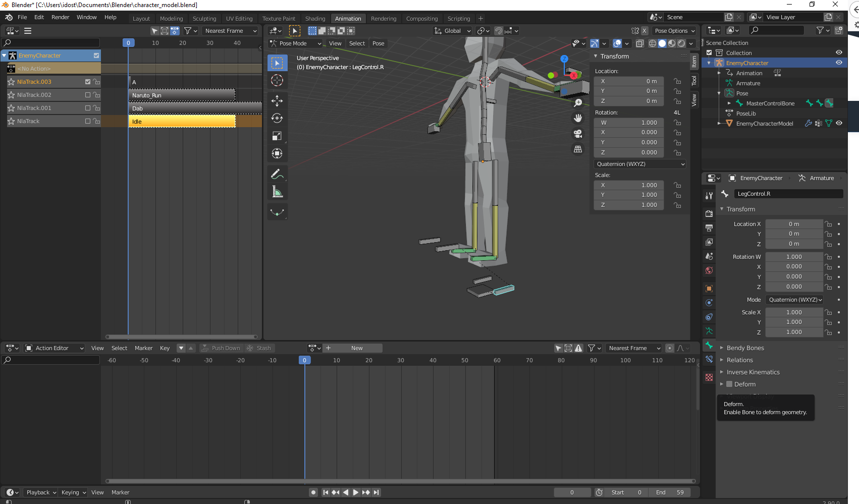This screenshot has height=504, width=859.
Task: Play the animation in reverse
Action: 346,492
